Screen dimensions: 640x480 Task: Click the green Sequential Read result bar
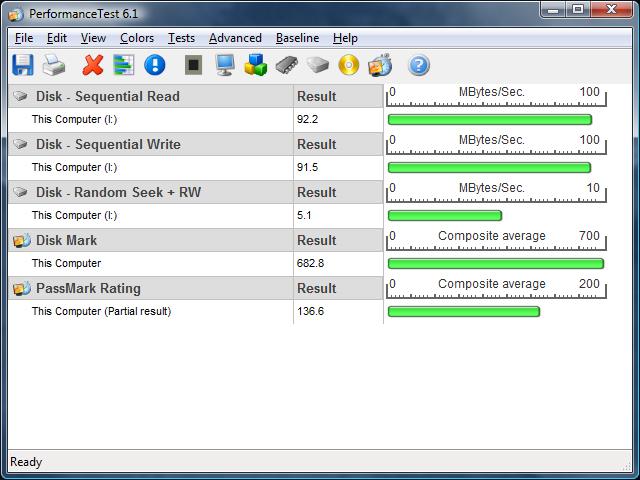coord(490,120)
